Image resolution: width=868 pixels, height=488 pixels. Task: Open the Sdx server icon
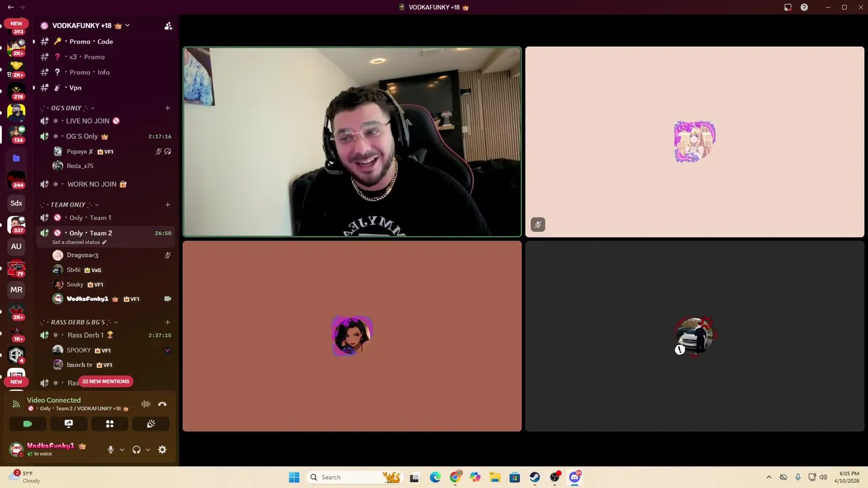tap(16, 203)
